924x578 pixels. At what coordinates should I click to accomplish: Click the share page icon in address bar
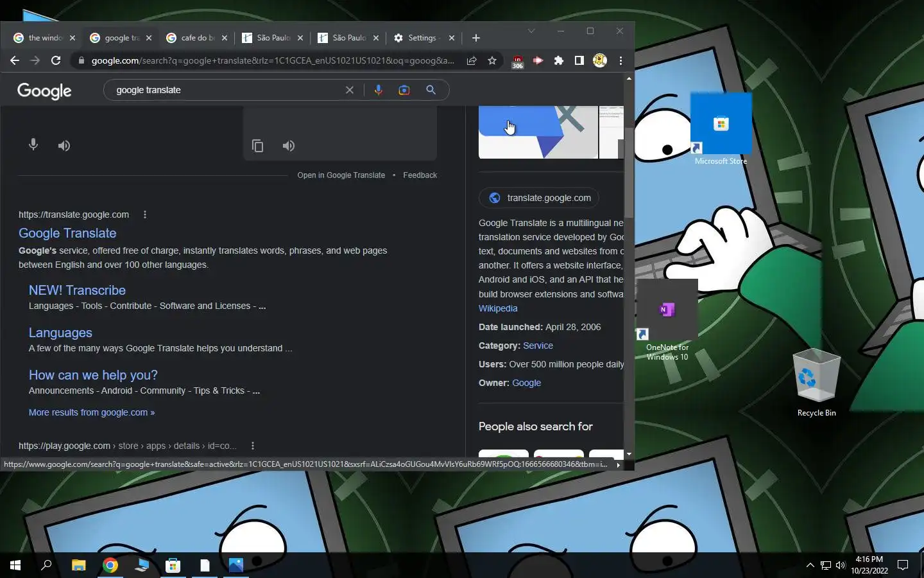click(x=472, y=60)
